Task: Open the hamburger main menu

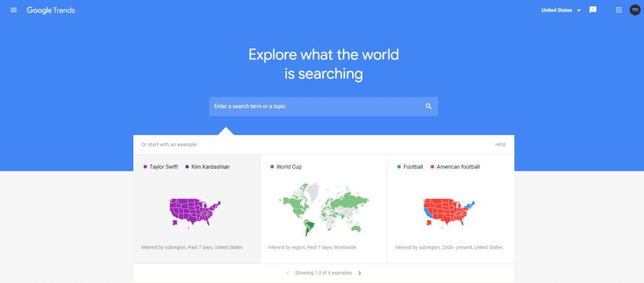Action: click(x=14, y=10)
